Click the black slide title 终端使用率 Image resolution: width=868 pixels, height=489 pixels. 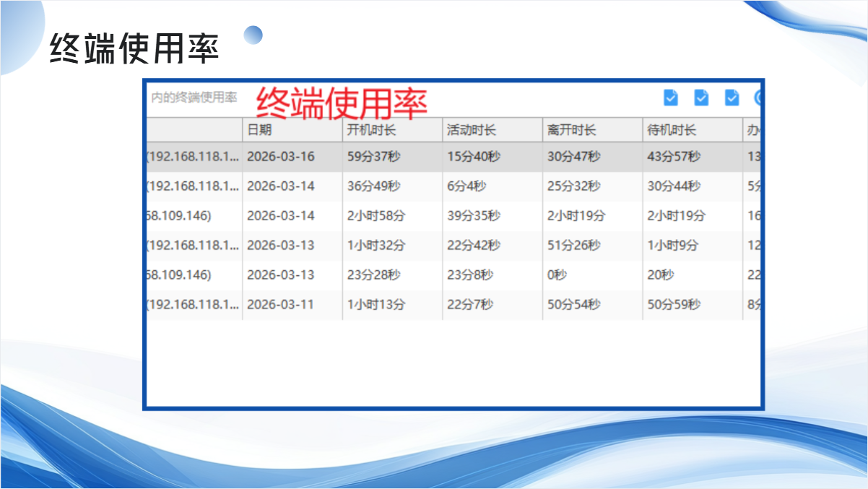point(134,49)
